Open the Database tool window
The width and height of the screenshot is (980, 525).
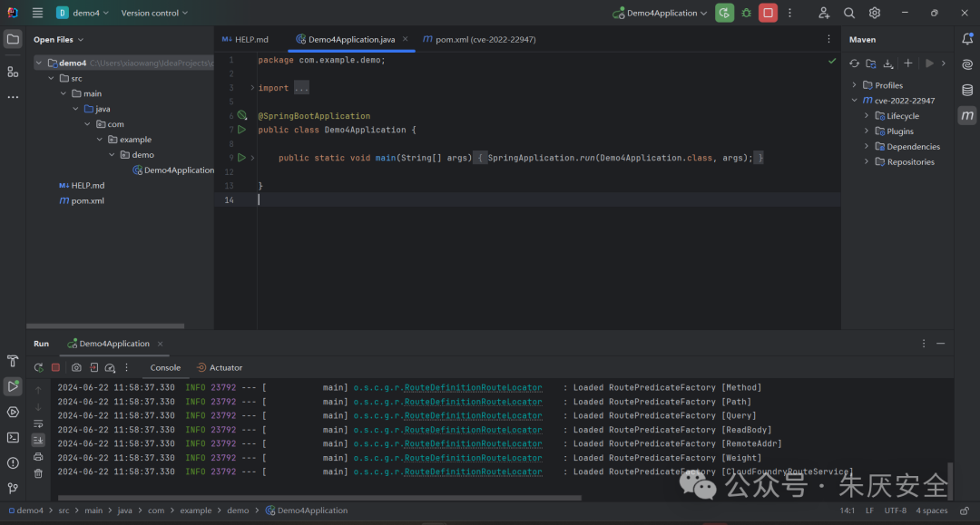(x=967, y=90)
